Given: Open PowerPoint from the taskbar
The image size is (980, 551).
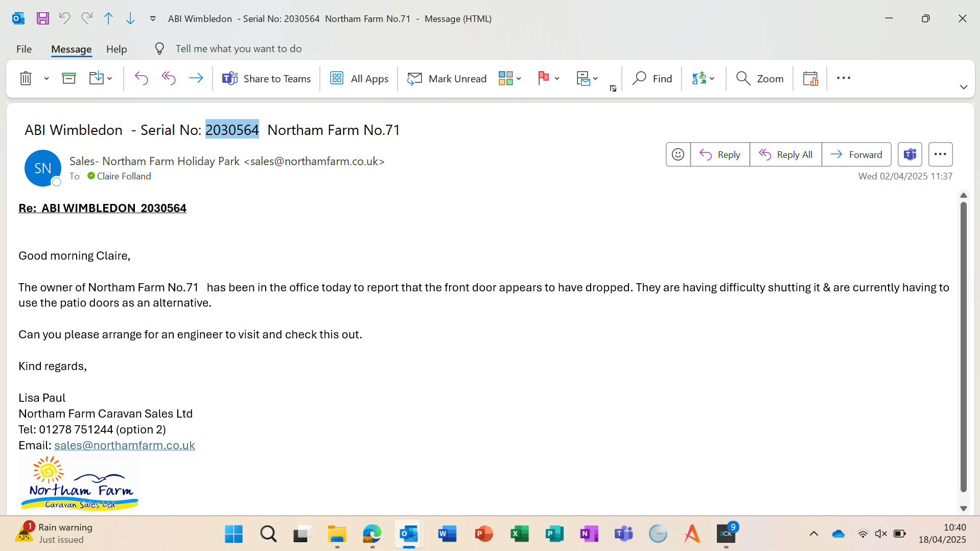Looking at the screenshot, I should pos(484,534).
